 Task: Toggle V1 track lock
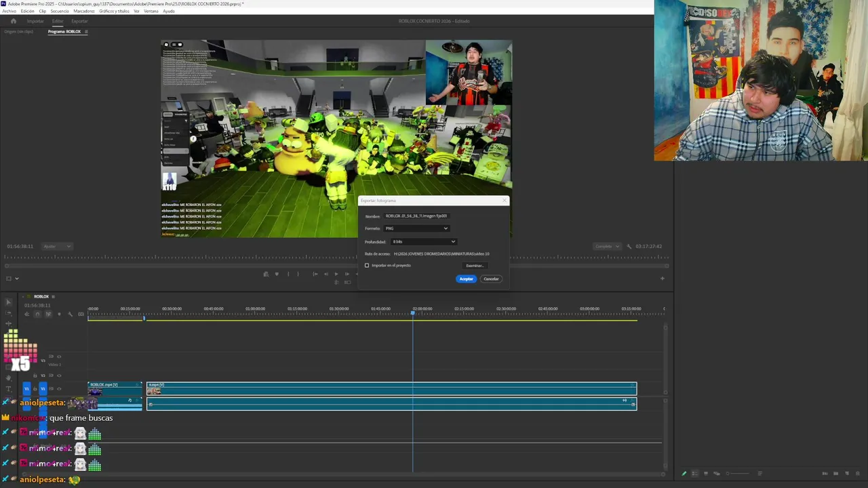[x=35, y=388]
